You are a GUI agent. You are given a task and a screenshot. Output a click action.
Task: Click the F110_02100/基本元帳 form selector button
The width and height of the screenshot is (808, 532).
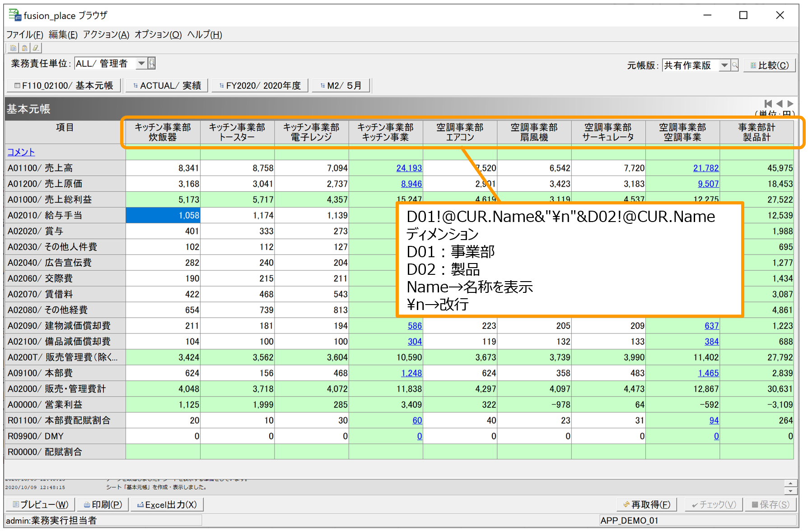(x=64, y=85)
